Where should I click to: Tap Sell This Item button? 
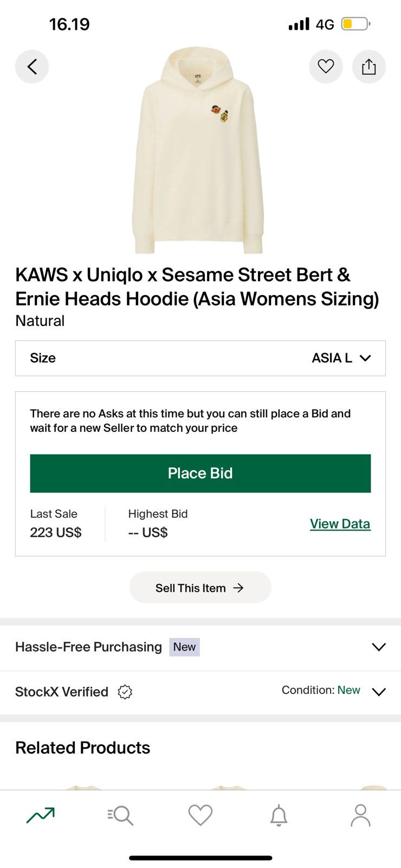pyautogui.click(x=200, y=588)
